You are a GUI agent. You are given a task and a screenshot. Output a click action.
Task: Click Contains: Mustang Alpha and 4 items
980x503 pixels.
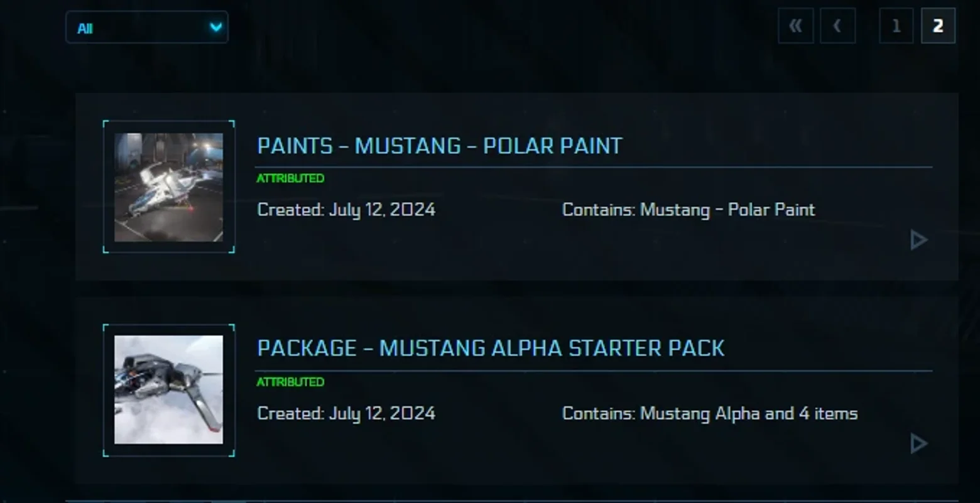click(x=710, y=413)
